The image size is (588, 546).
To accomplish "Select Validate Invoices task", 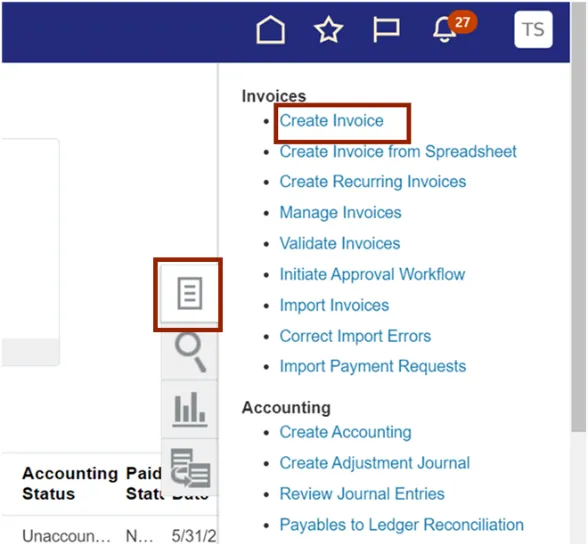I will 340,243.
